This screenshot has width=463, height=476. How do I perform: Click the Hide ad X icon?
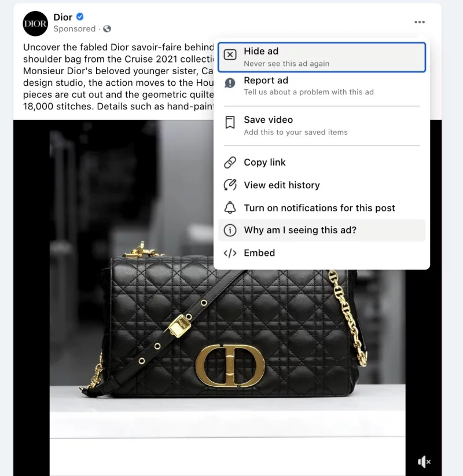pyautogui.click(x=230, y=54)
